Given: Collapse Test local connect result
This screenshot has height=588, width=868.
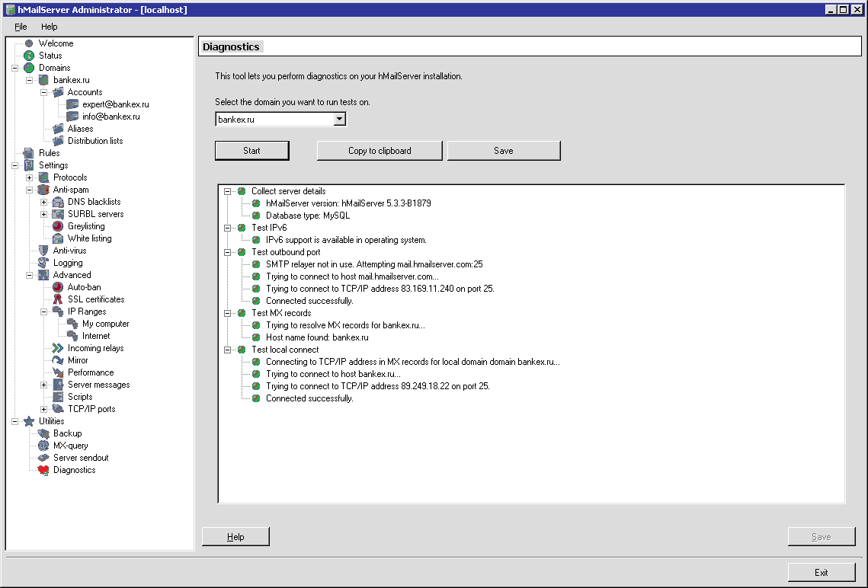Looking at the screenshot, I should (x=227, y=350).
